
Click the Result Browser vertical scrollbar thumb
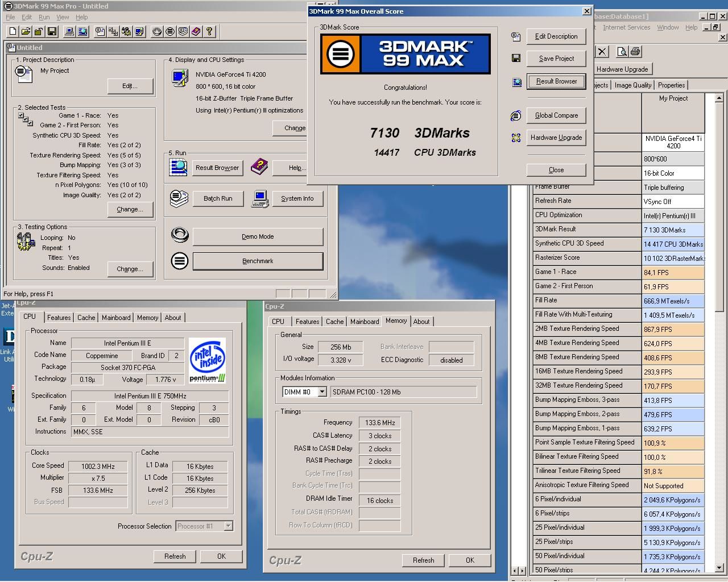click(x=719, y=207)
